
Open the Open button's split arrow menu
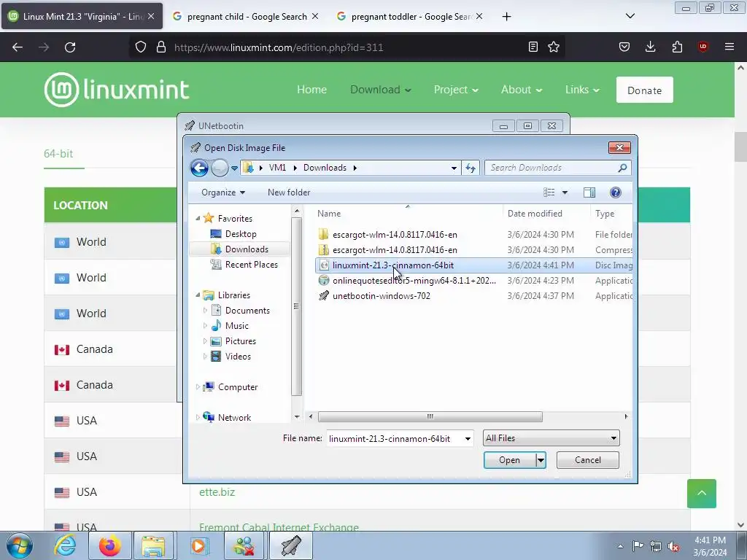[541, 460]
